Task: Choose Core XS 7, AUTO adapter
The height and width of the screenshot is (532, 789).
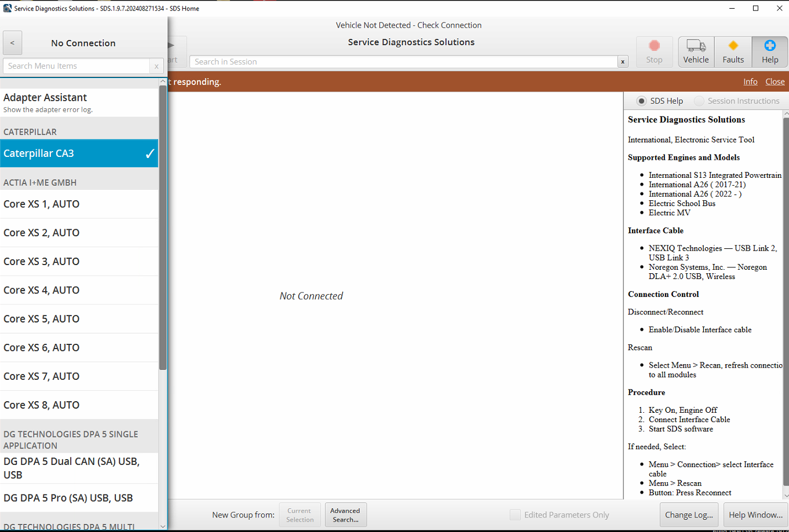Action: point(79,376)
